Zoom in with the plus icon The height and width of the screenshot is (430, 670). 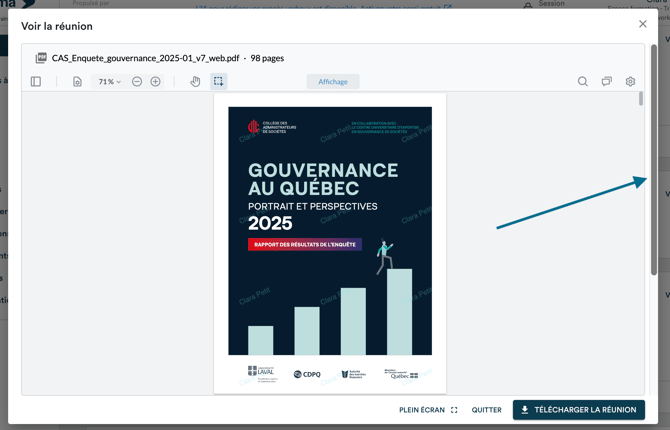pyautogui.click(x=156, y=82)
